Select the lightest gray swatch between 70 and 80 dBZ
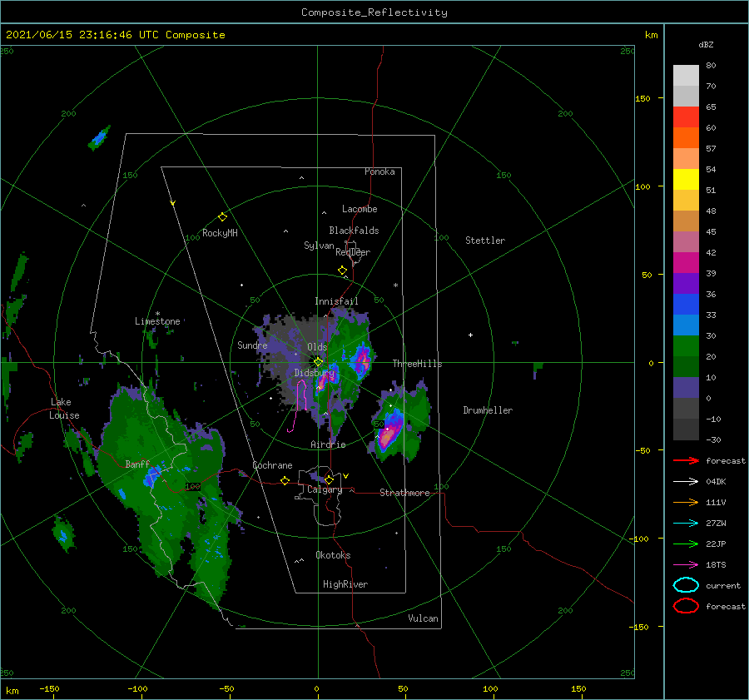The height and width of the screenshot is (700, 749). 686,76
